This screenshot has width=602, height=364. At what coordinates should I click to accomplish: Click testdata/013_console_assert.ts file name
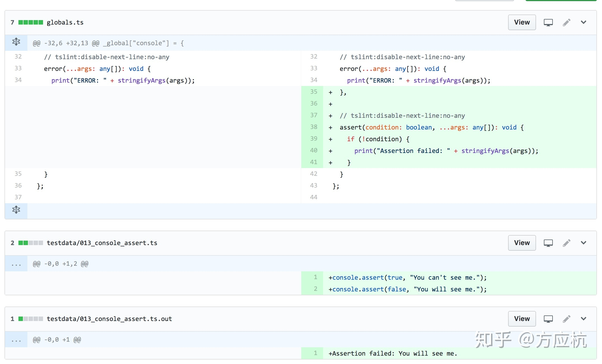pos(102,243)
